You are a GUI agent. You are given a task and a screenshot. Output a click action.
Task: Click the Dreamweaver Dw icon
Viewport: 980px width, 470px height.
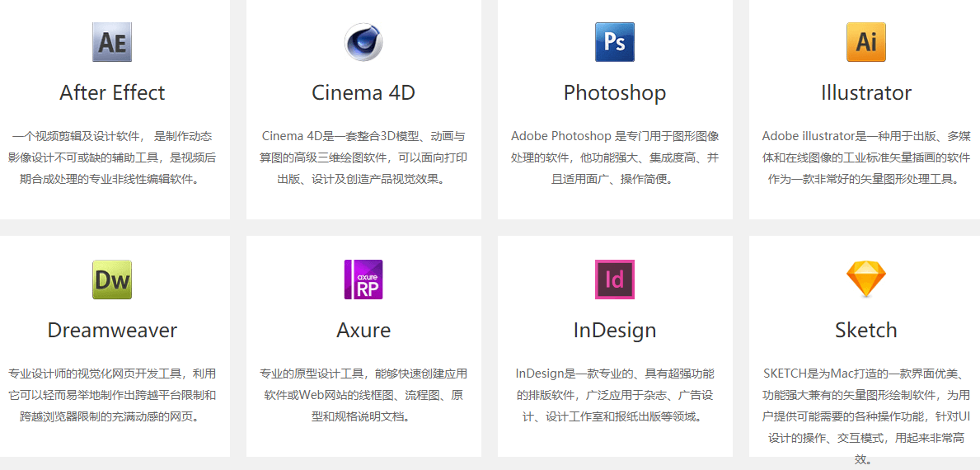coord(112,280)
